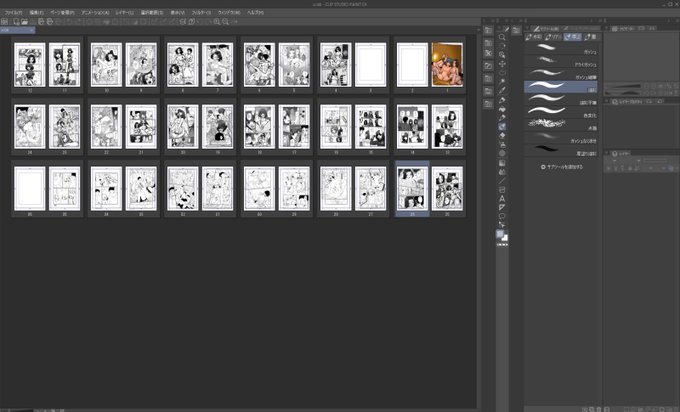The height and width of the screenshot is (412, 680).
Task: Click the Zoom in toolbar icon
Action: (x=216, y=21)
